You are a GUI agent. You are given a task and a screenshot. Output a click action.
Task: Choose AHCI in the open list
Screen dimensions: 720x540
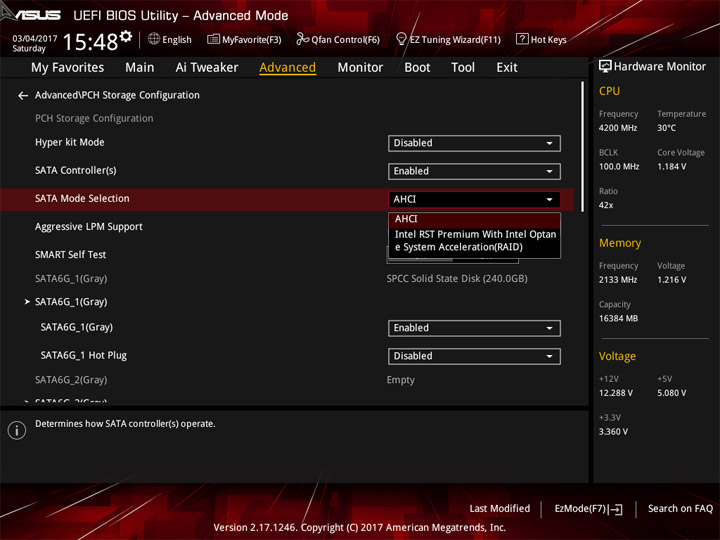pos(474,219)
